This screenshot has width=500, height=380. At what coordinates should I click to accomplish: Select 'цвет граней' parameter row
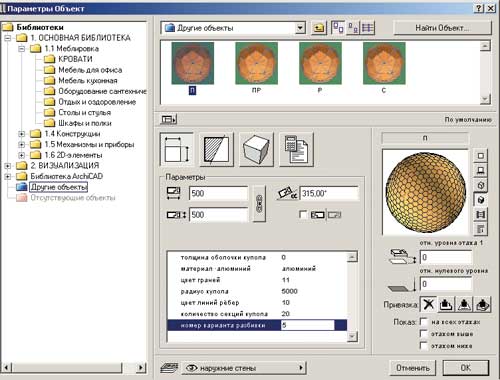click(x=257, y=280)
